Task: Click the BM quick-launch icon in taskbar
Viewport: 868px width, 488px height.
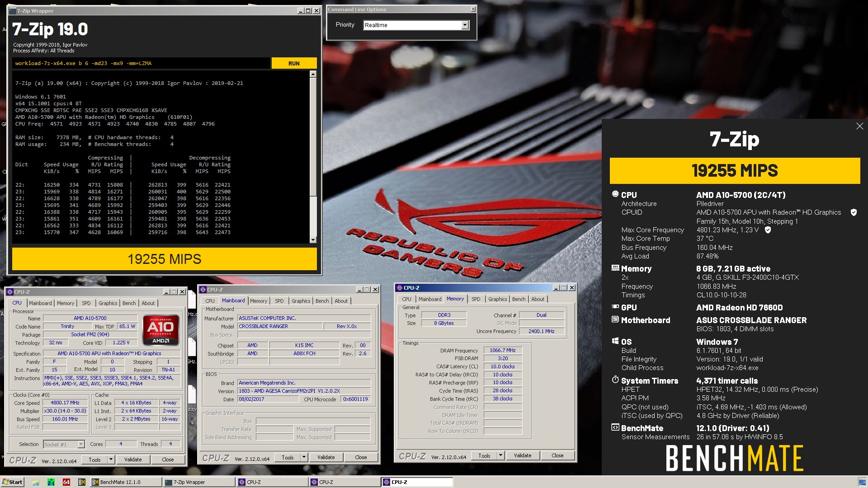Action: point(82,482)
